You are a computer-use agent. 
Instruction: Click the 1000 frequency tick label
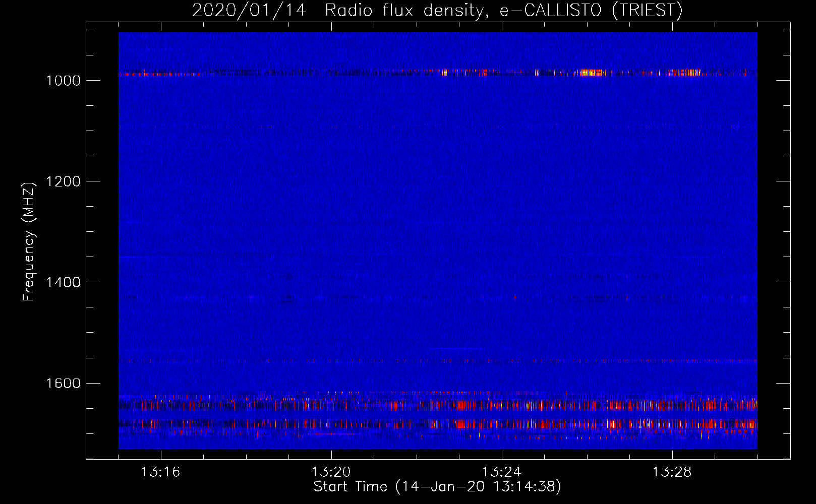pyautogui.click(x=63, y=81)
